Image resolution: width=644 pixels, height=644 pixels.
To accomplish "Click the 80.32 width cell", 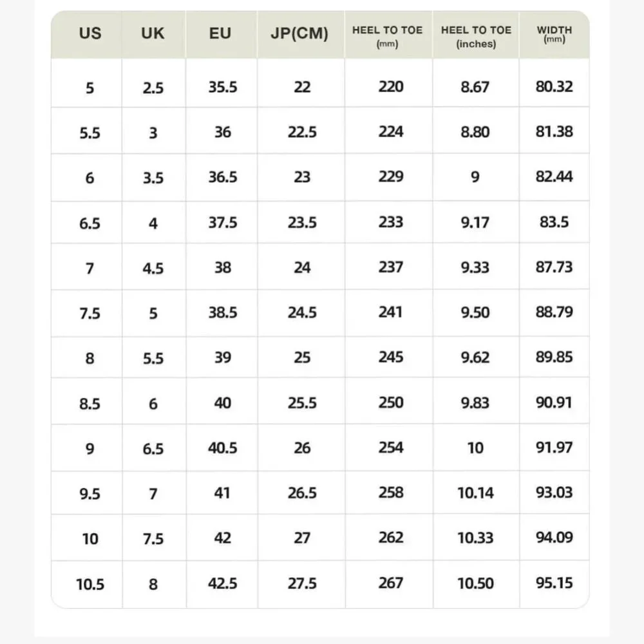I will click(x=554, y=87).
